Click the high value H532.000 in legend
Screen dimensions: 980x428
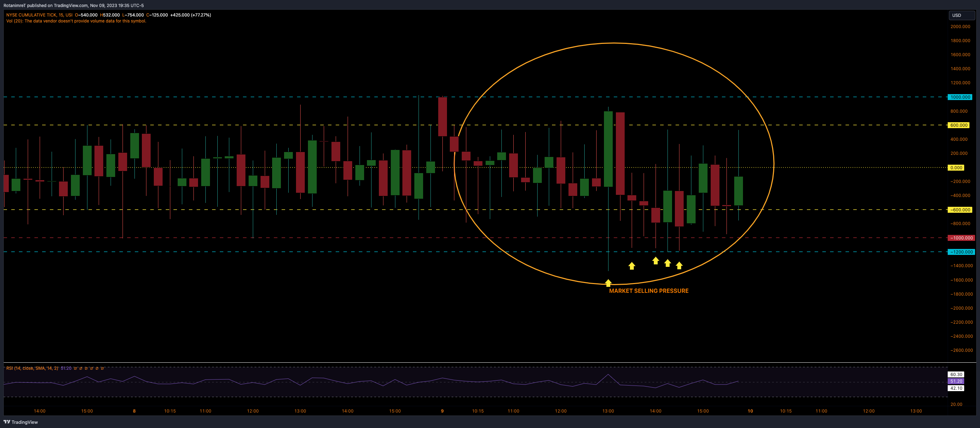point(110,15)
